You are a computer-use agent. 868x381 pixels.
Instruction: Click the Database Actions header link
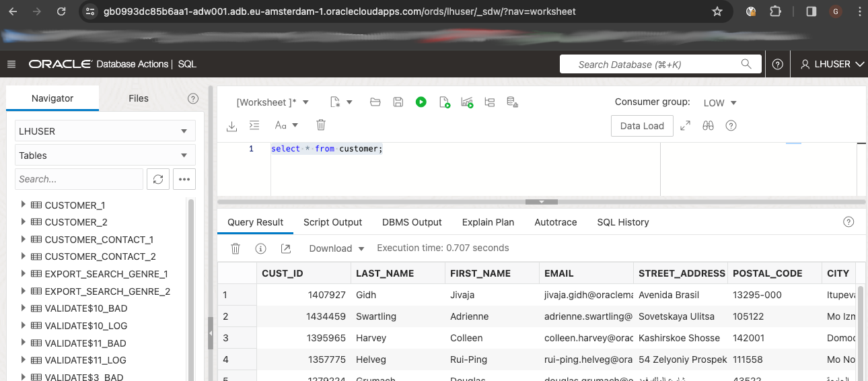click(133, 64)
